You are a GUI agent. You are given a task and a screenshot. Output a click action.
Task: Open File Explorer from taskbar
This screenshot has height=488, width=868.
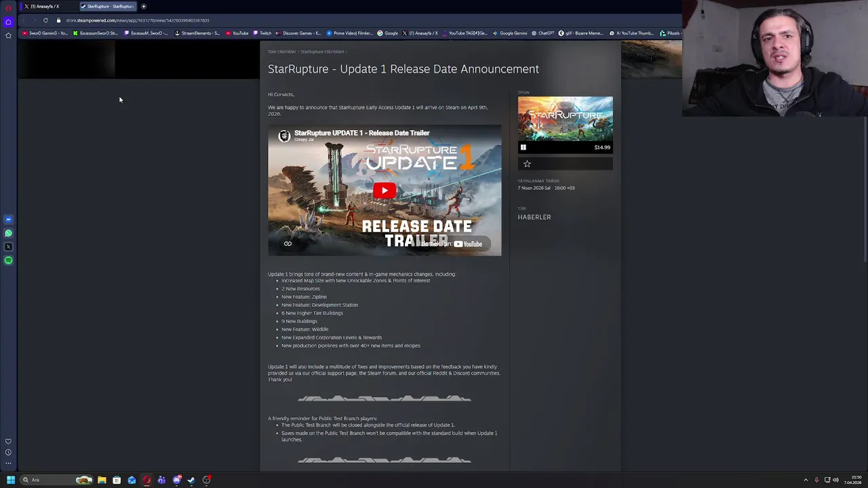(102, 480)
